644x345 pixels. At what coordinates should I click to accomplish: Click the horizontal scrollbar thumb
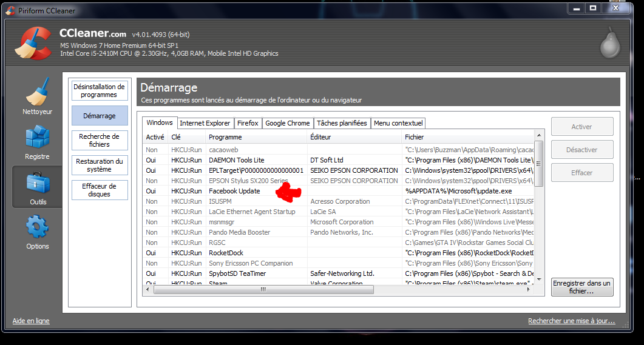point(263,290)
